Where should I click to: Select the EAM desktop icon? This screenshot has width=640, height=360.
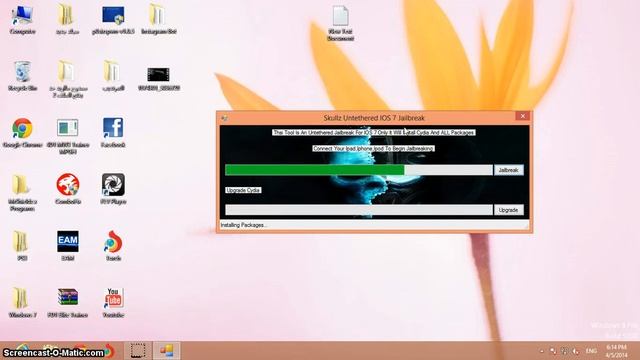(68, 246)
